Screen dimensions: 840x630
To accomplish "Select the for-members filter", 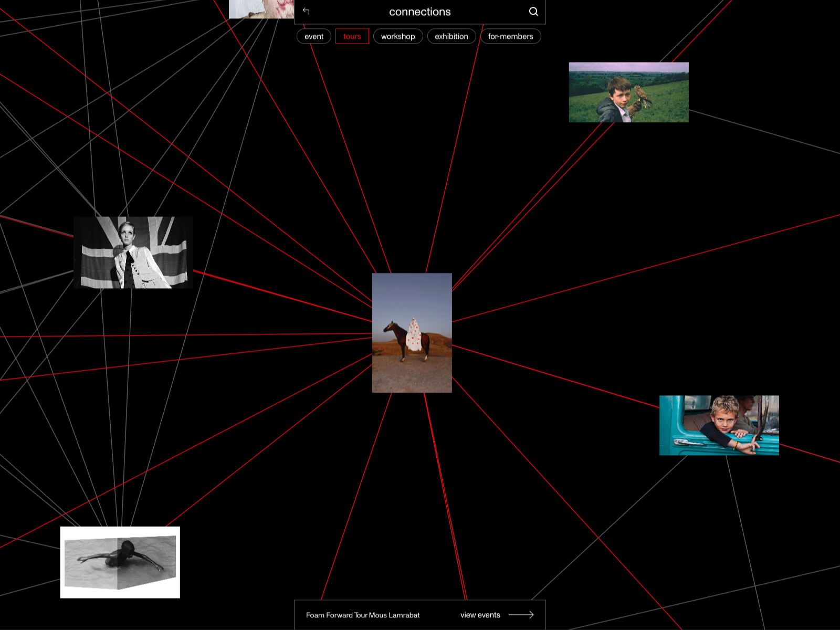I will (510, 36).
